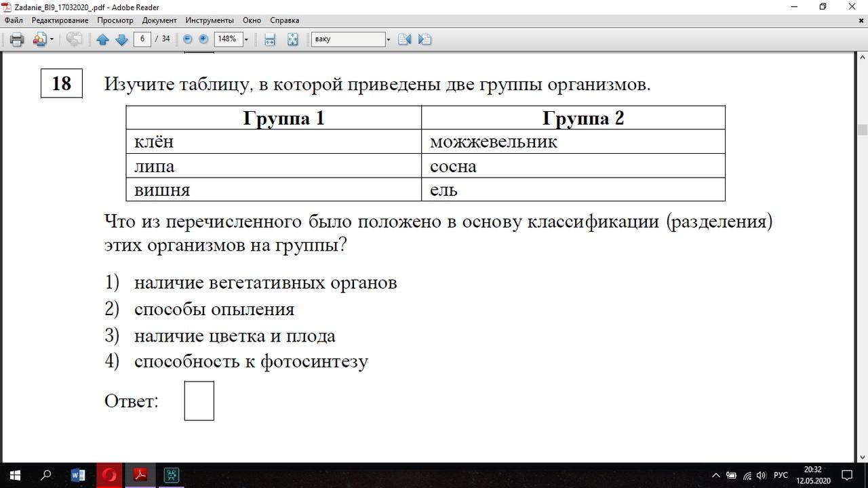Screen dimensions: 868x488
Task: Open the Редактирование menu
Action: pos(60,20)
